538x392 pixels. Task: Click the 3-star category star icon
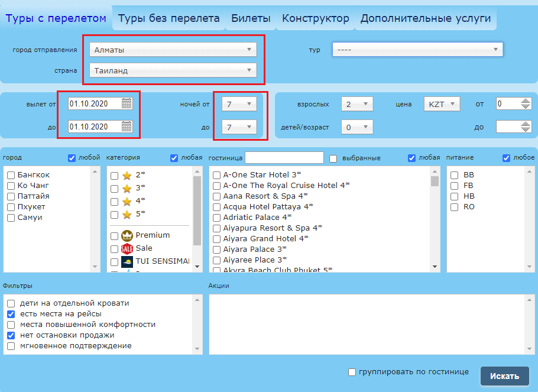(x=127, y=188)
